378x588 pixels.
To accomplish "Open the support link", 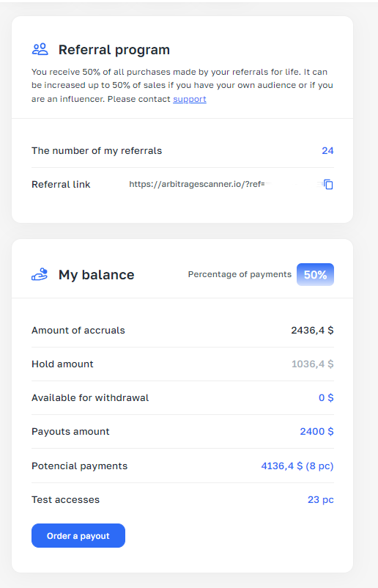I will pyautogui.click(x=190, y=99).
